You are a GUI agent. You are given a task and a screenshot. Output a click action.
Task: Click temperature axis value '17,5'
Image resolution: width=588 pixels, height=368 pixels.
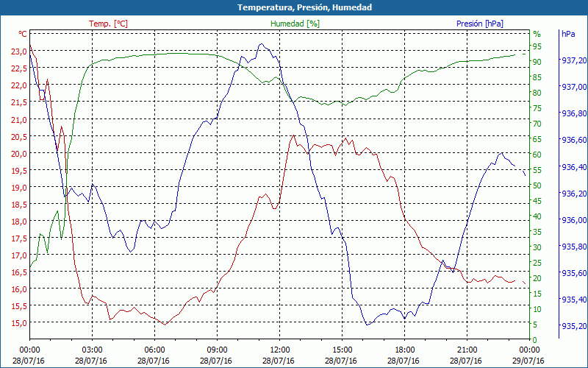pos(19,238)
